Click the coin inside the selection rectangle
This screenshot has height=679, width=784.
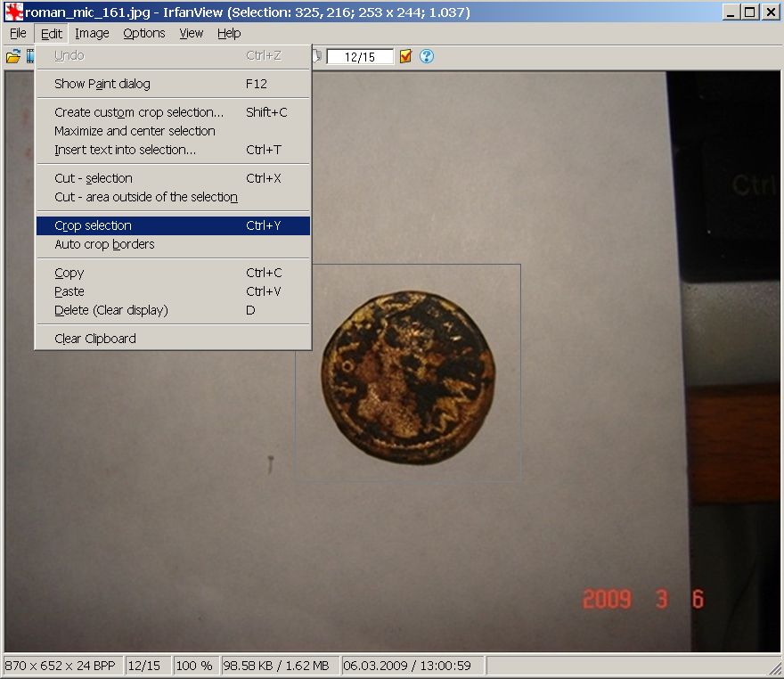pyautogui.click(x=407, y=374)
